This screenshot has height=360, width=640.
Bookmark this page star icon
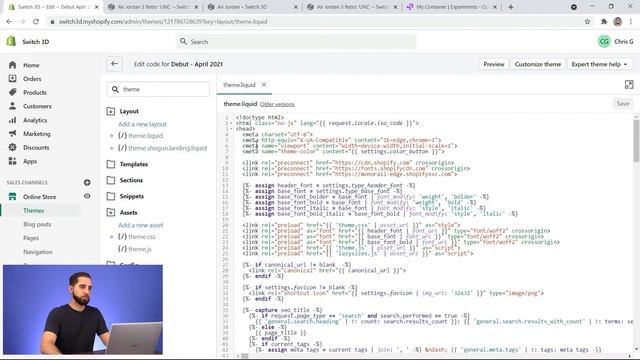point(587,22)
